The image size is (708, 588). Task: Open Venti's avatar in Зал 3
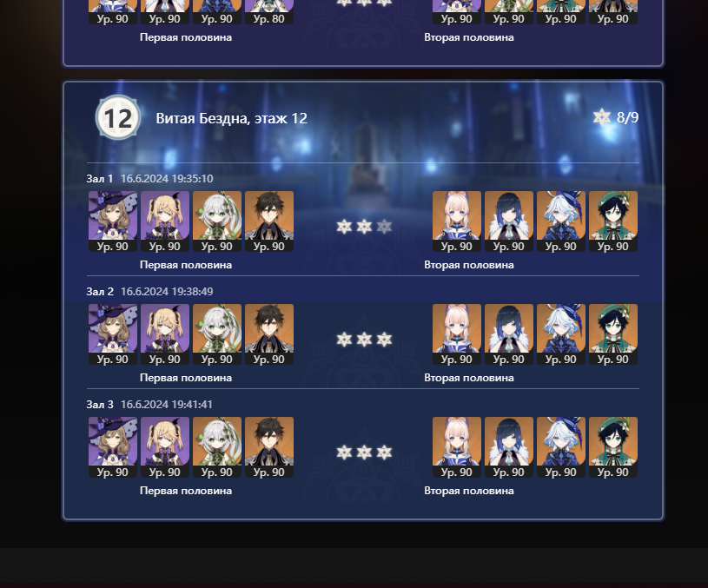coord(613,447)
